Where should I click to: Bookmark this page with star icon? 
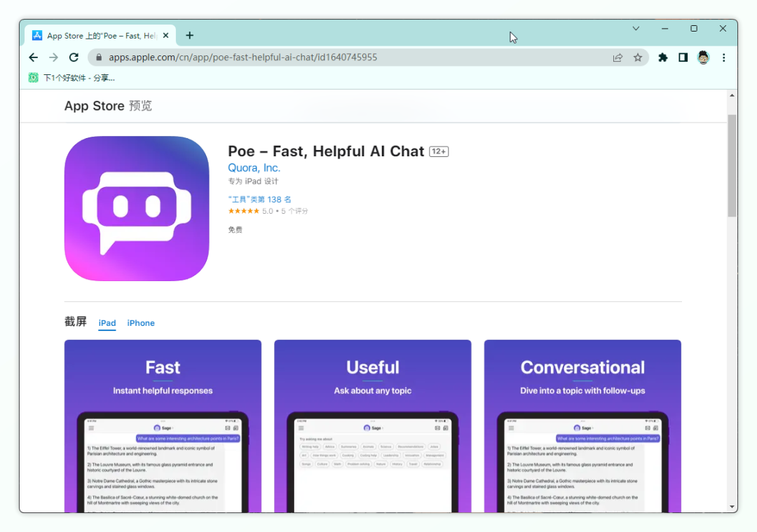638,57
